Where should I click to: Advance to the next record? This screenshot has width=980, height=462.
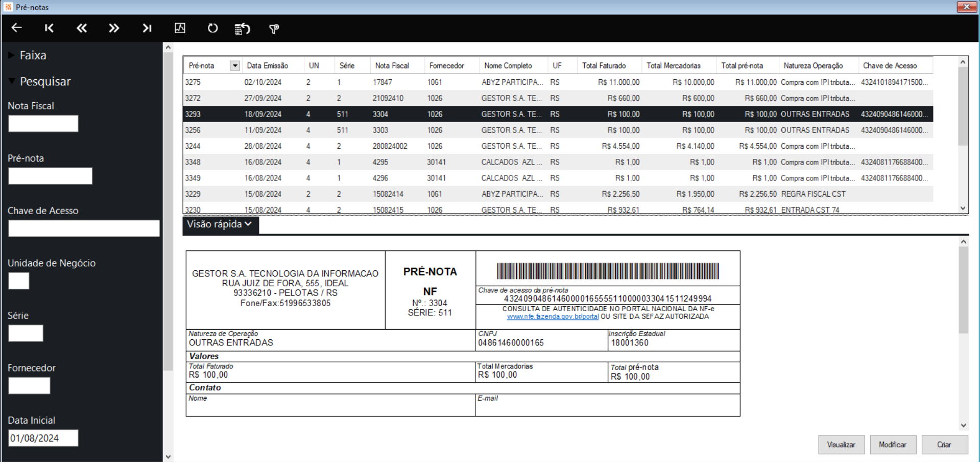pos(114,28)
